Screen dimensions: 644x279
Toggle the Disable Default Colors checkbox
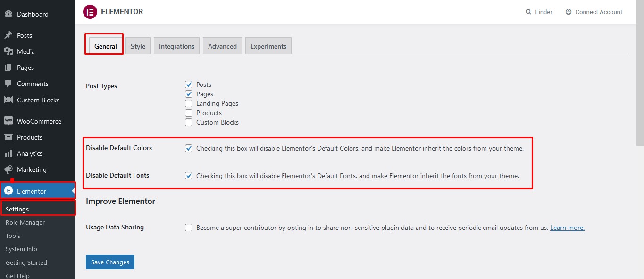pos(189,148)
